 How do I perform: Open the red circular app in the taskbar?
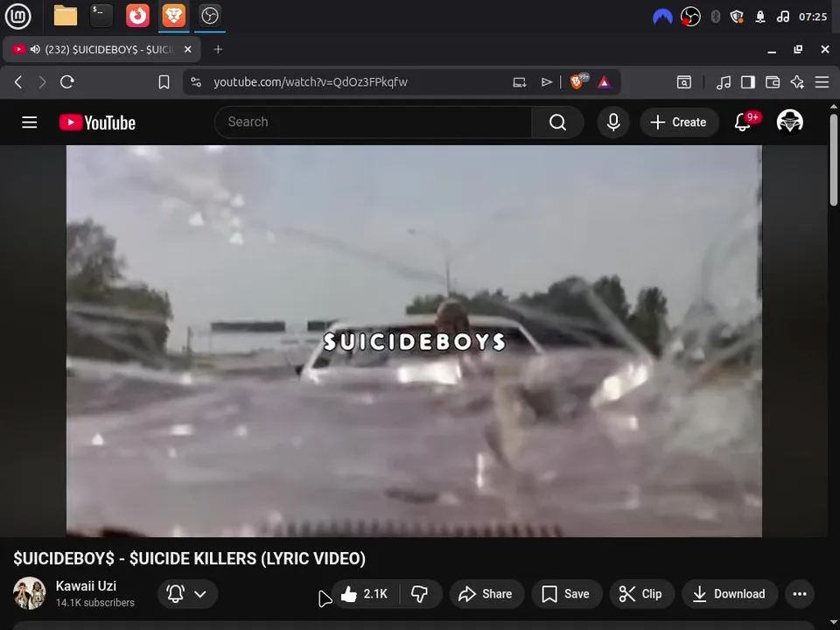[137, 16]
